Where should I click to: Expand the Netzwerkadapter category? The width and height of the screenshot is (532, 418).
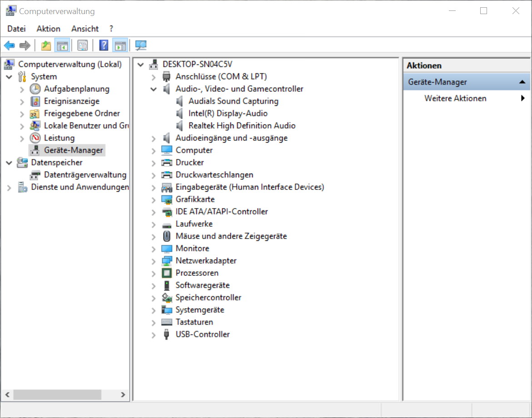pyautogui.click(x=154, y=261)
